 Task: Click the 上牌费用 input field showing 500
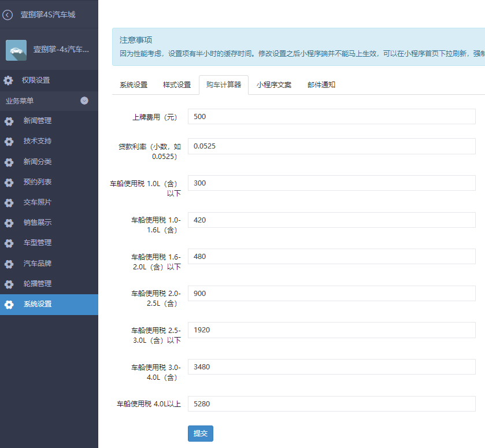[x=332, y=117]
